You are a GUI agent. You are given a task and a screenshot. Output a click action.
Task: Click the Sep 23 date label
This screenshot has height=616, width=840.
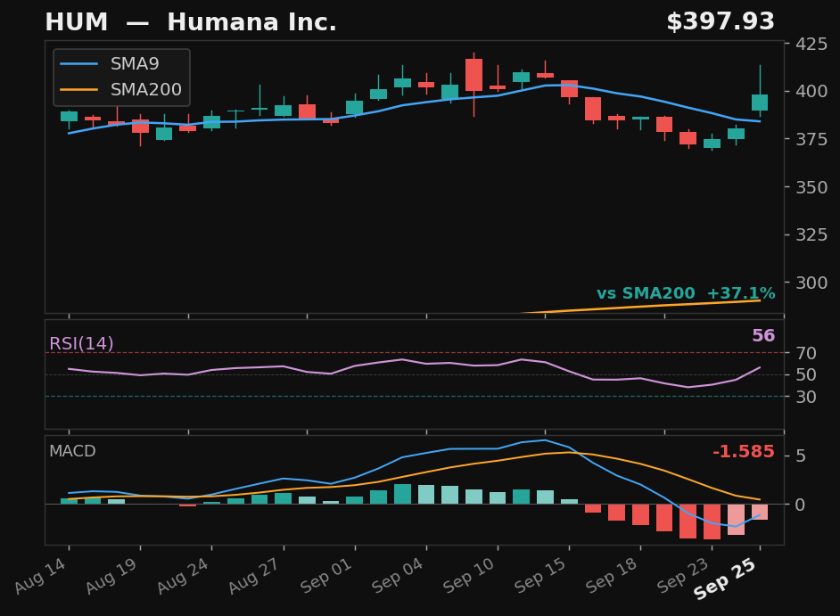(x=684, y=576)
